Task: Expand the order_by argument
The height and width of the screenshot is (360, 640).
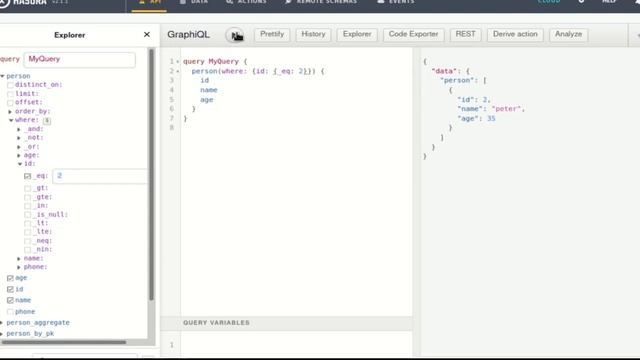Action: [11, 111]
